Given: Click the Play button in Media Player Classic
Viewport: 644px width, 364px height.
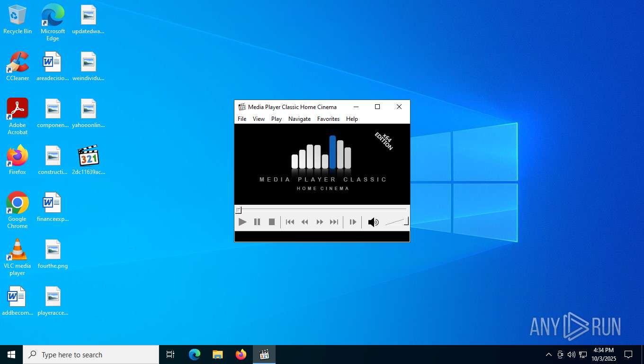Looking at the screenshot, I should coord(242,222).
